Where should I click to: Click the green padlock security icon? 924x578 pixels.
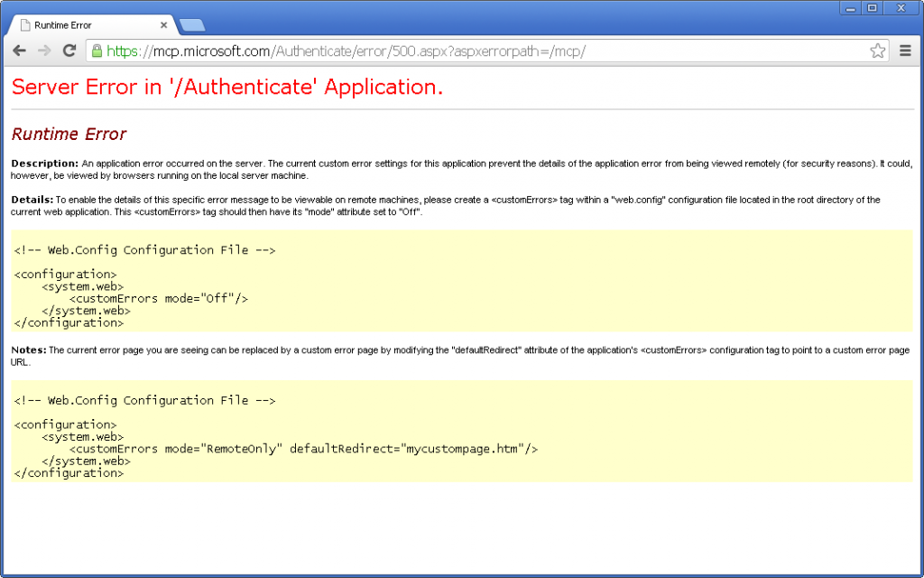[97, 51]
